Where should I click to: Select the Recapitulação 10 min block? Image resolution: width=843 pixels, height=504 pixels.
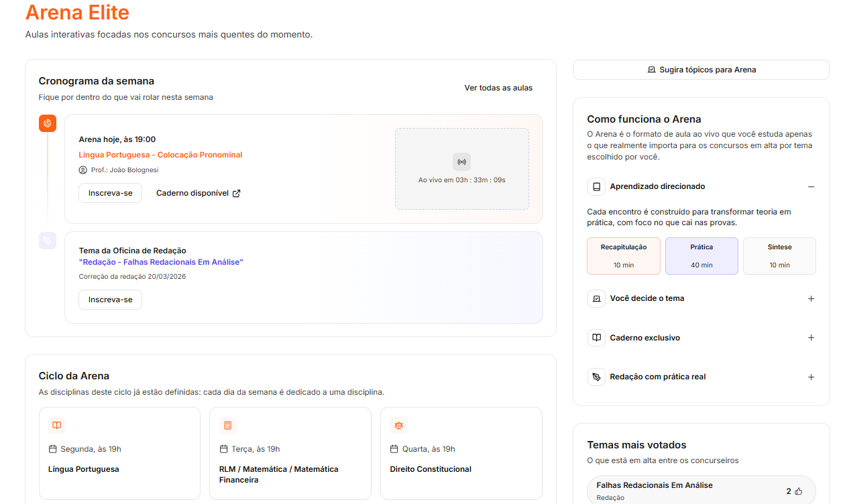pos(624,256)
